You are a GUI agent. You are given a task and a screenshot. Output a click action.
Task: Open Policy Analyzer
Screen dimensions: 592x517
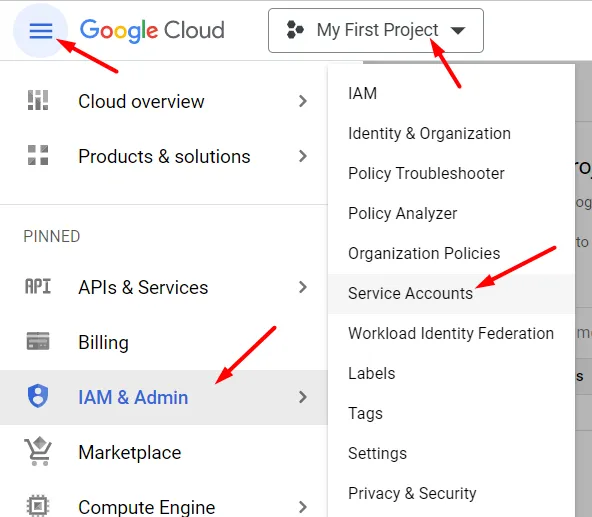point(451,213)
